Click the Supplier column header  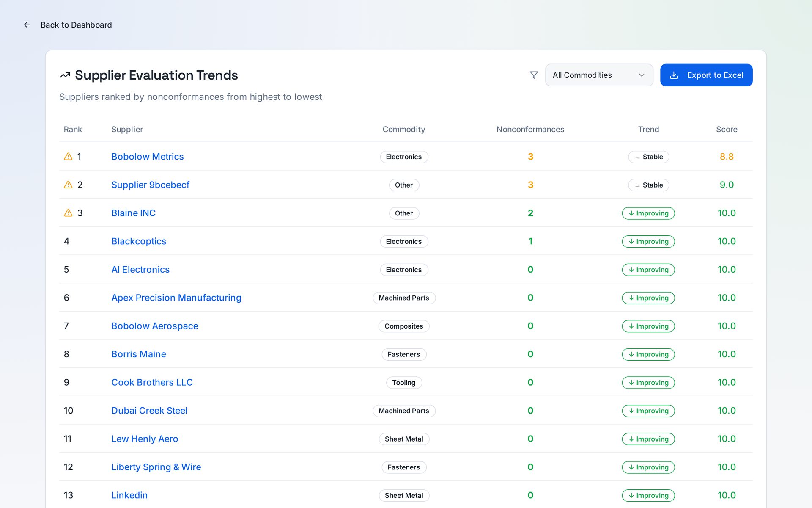pos(127,129)
